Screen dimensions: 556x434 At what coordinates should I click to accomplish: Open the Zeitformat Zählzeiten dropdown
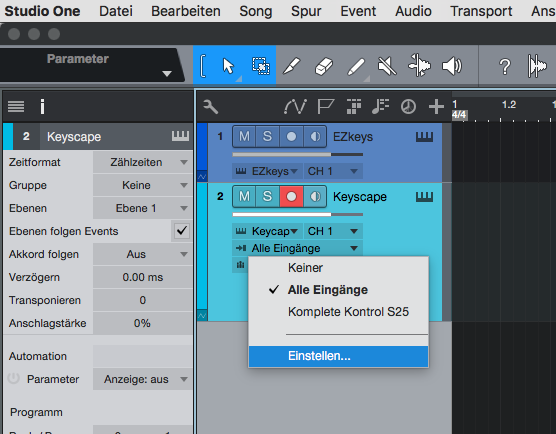(143, 162)
